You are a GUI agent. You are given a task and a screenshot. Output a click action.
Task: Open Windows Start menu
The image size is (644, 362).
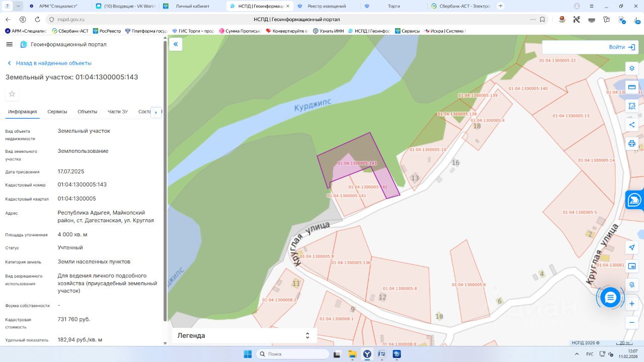click(248, 354)
